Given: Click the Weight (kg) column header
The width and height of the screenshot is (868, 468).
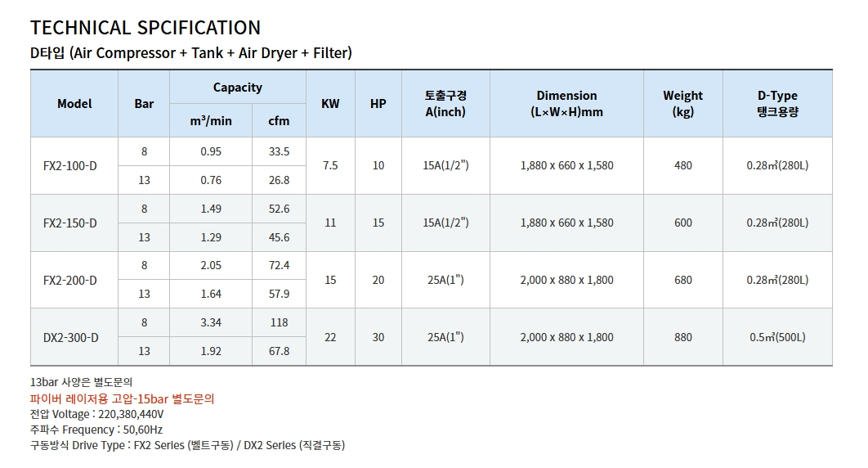Looking at the screenshot, I should (682, 104).
